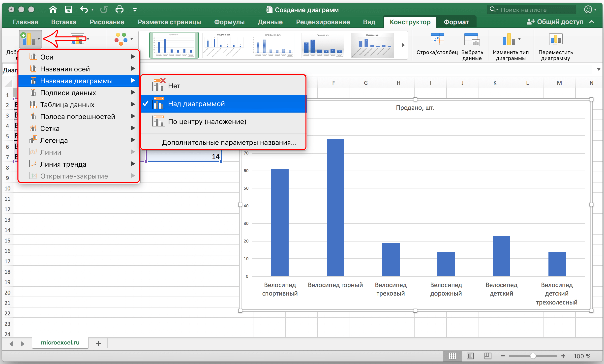The height and width of the screenshot is (364, 604).
Task: Click the Print icon in title bar
Action: point(119,10)
